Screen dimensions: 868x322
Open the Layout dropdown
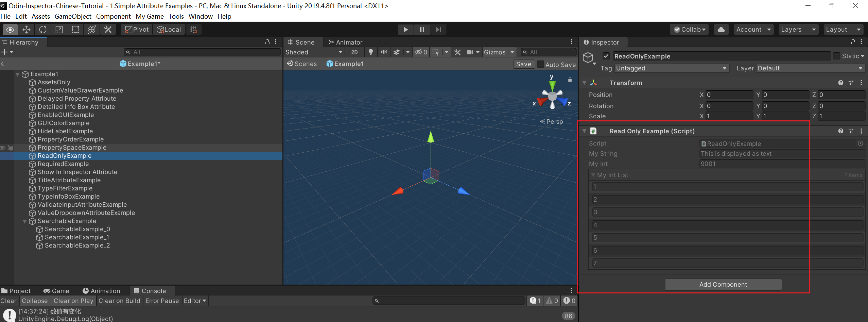843,30
